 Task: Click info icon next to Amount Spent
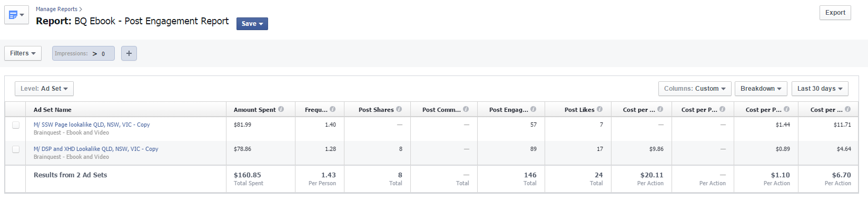click(281, 109)
